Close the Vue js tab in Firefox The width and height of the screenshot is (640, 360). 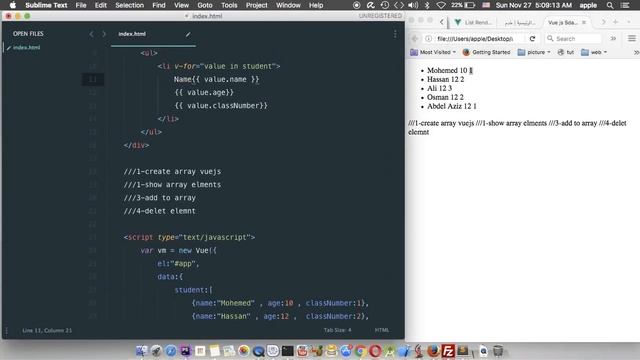pos(584,22)
